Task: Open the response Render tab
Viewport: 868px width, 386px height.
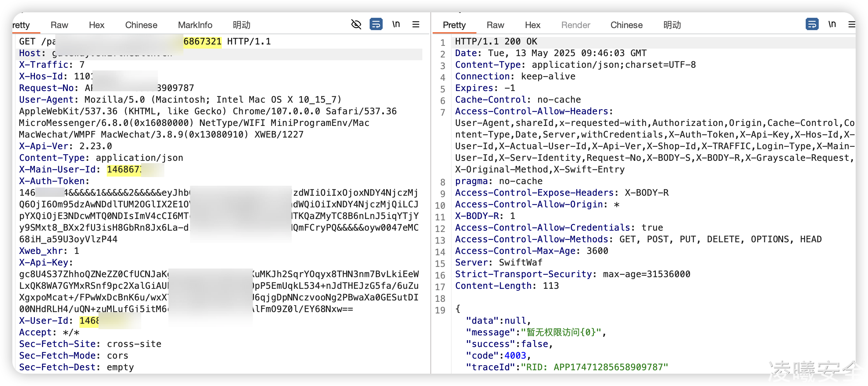Action: pyautogui.click(x=576, y=25)
